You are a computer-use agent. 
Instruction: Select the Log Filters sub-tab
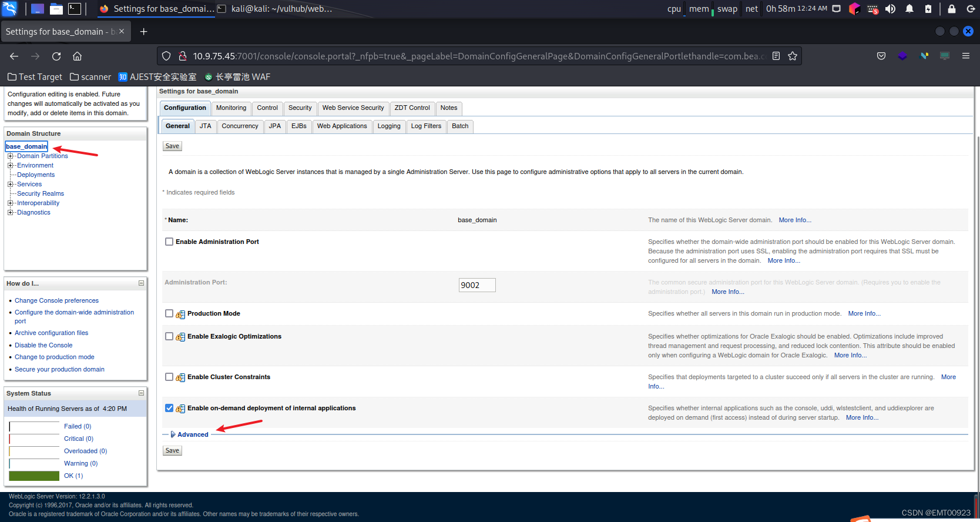coord(426,126)
